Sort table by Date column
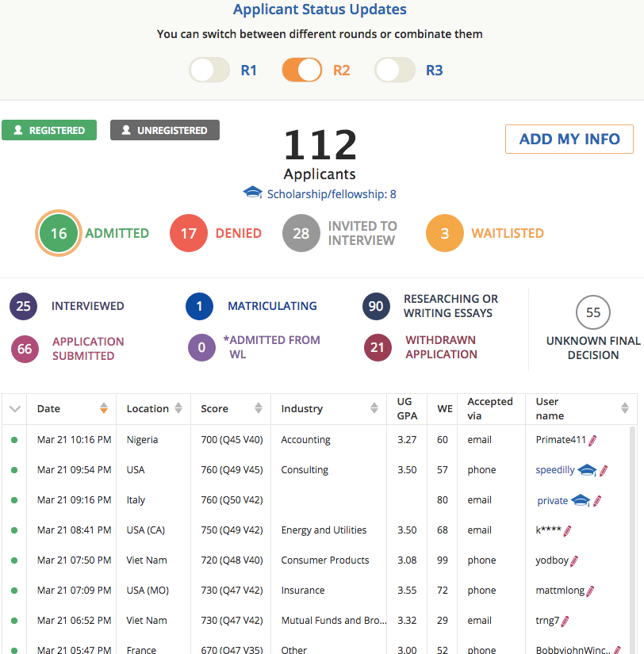The image size is (644, 654). (x=103, y=409)
